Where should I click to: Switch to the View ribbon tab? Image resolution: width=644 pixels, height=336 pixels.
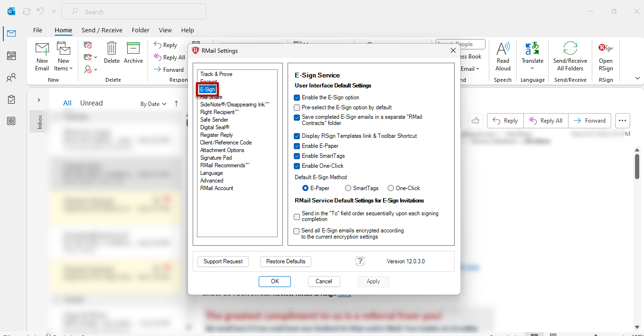coord(165,30)
